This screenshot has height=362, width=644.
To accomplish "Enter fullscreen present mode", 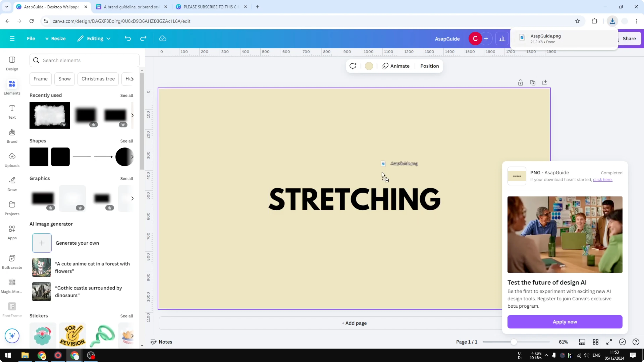I will pos(609,342).
